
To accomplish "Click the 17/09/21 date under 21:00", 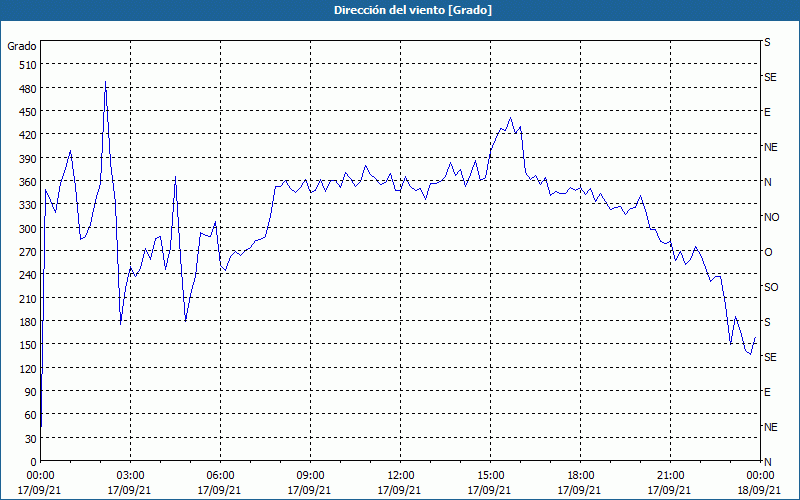I will 669,490.
